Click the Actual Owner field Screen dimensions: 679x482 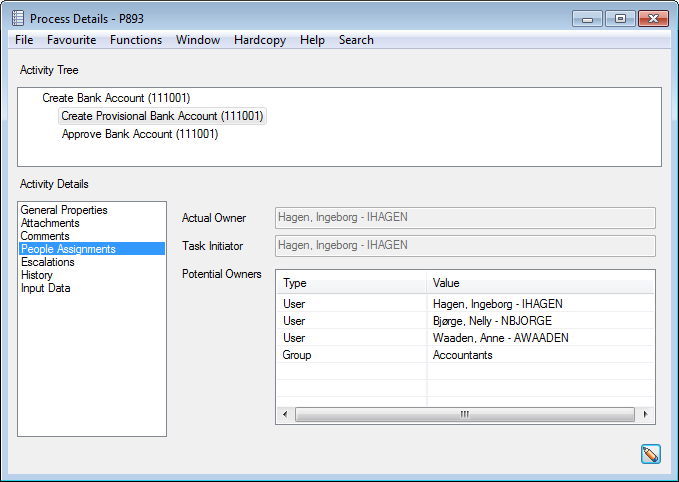464,218
